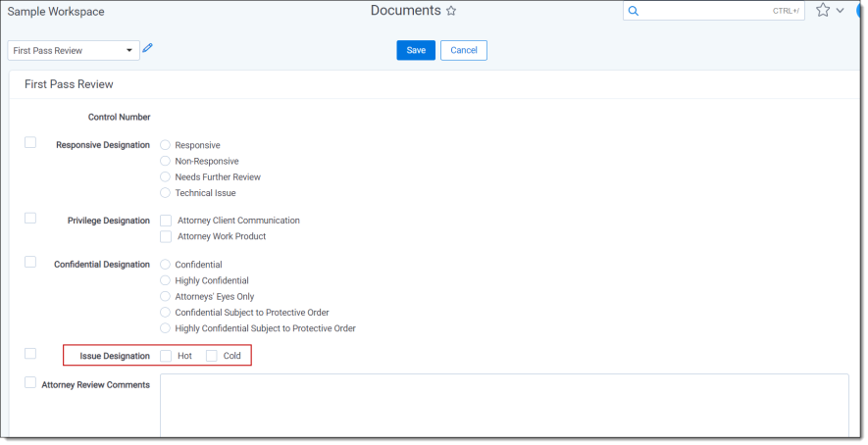Click the Cancel button

463,50
